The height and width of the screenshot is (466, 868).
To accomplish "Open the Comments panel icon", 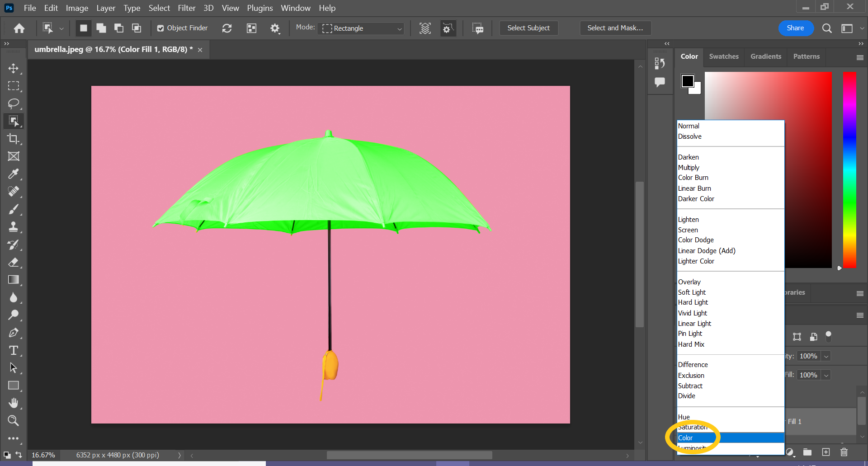I will coord(660,82).
